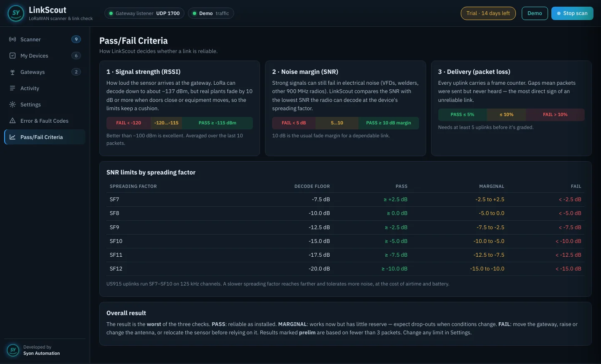The width and height of the screenshot is (601, 364).
Task: Open the Trial 14 days left badge
Action: pyautogui.click(x=488, y=13)
